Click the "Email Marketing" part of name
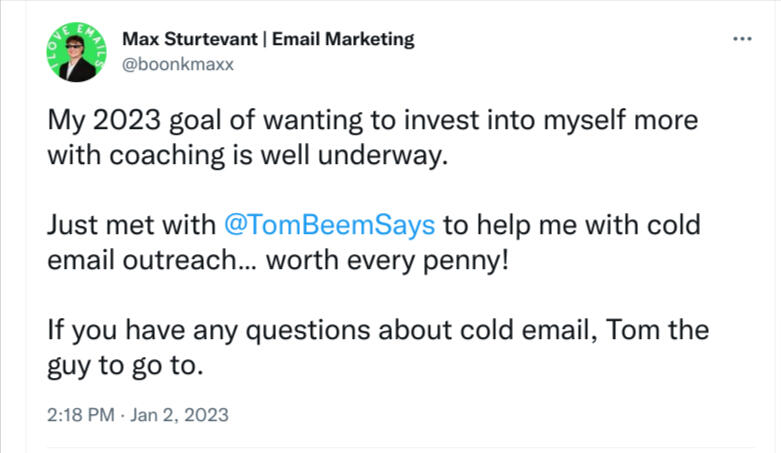 [347, 39]
